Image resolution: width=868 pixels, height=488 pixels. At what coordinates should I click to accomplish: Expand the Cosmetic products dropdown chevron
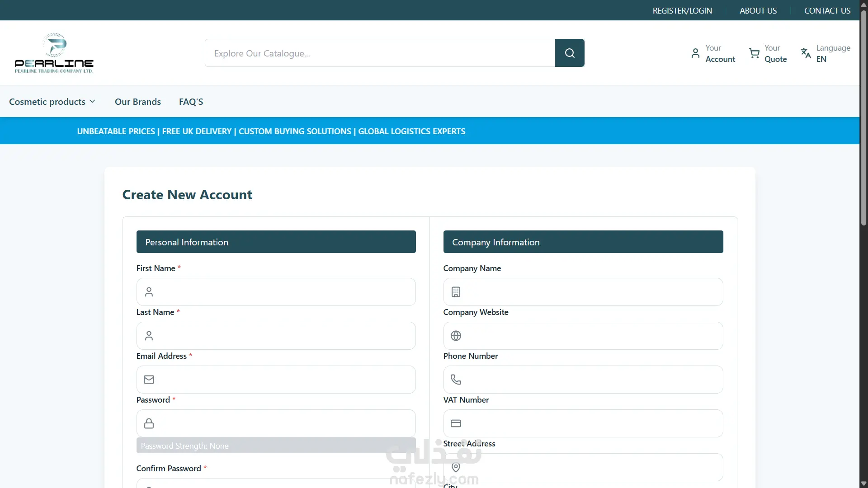[92, 102]
